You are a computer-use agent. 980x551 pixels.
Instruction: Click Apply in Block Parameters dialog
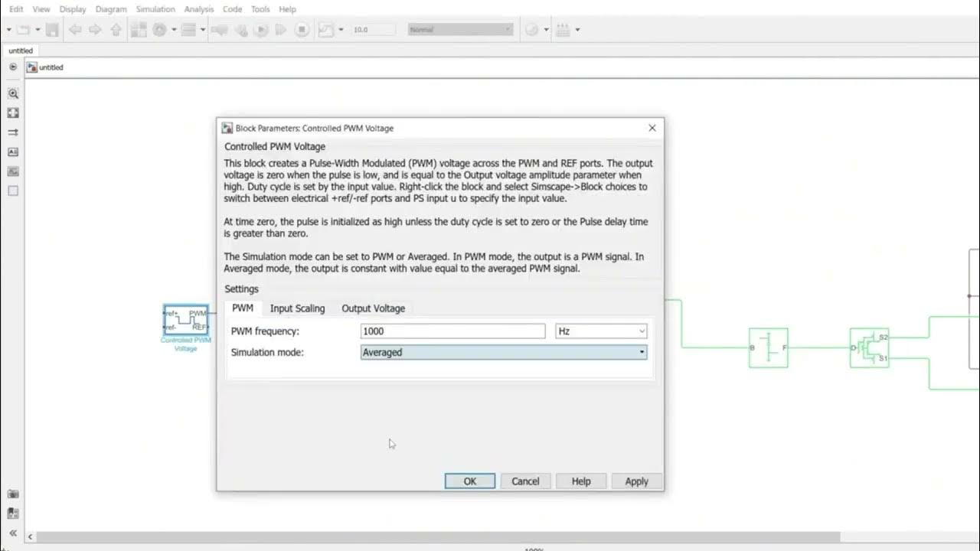(636, 481)
